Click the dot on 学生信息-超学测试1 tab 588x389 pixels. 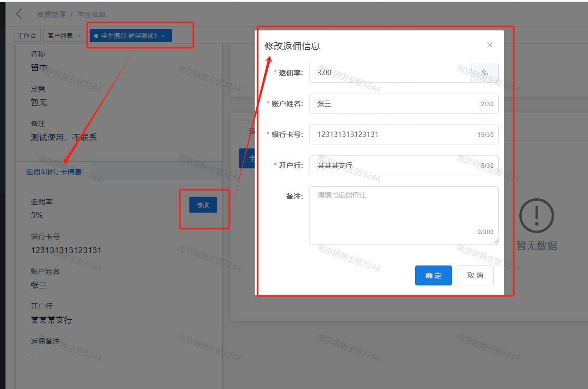pos(96,36)
